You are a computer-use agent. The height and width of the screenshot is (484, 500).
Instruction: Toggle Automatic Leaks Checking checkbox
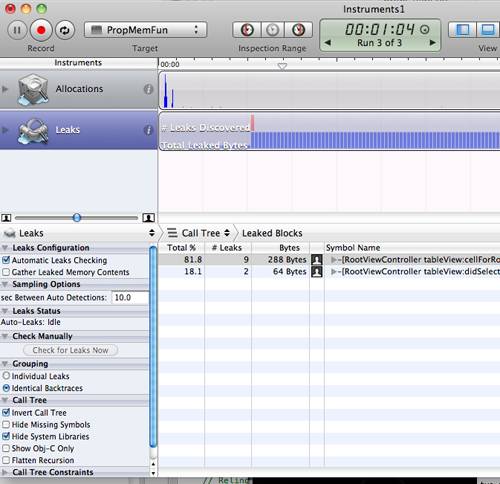tap(6, 260)
